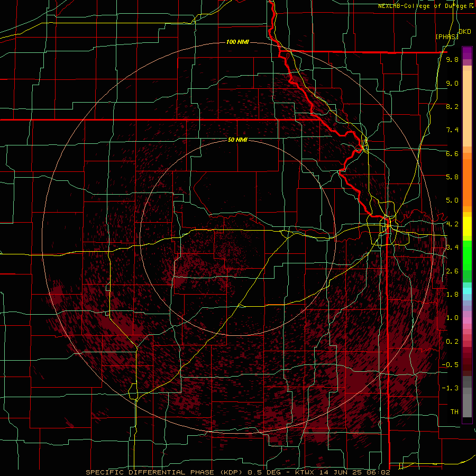This screenshot has width=476, height=476.
Task: Click the 9.8 value on the color scale
Action: tap(452, 60)
